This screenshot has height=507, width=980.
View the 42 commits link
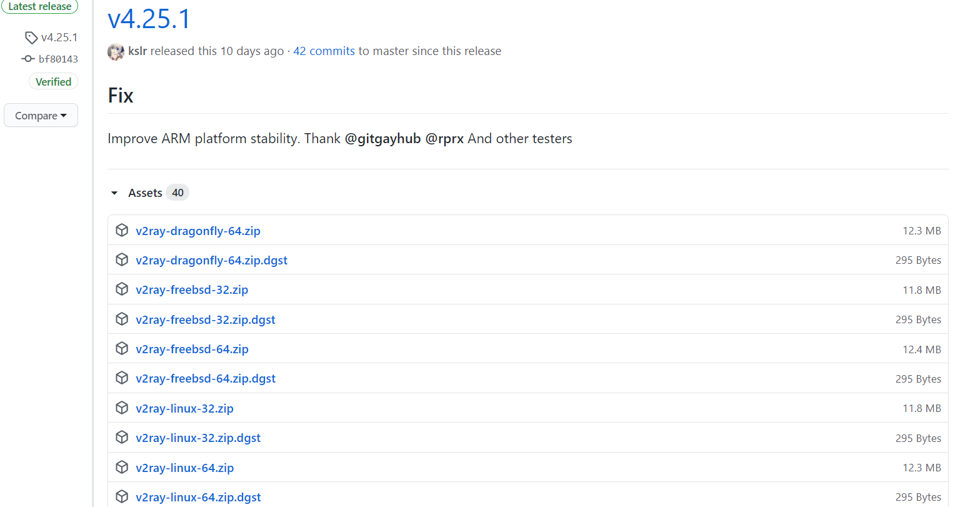coord(324,51)
